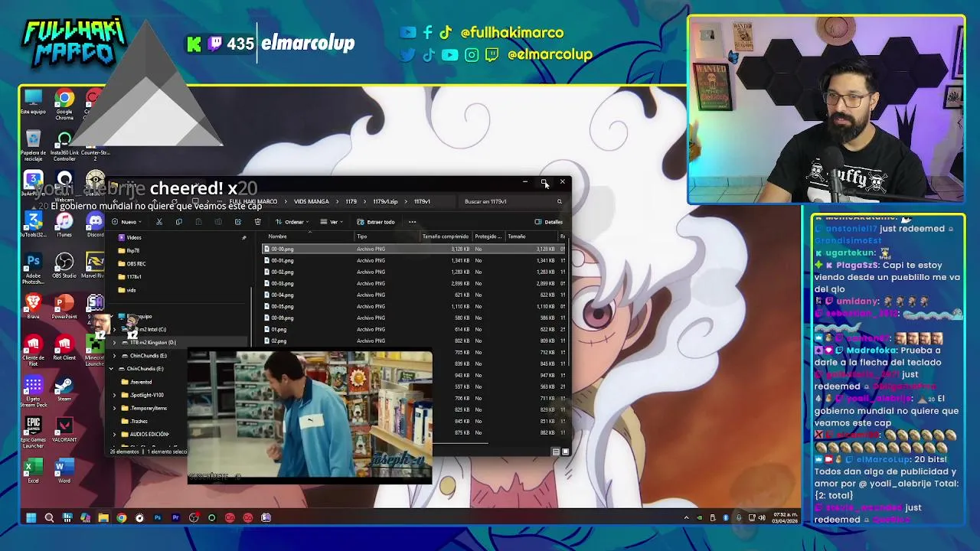Viewport: 980px width, 551px height.
Task: Toggle Detalles pane in Explorer
Action: pyautogui.click(x=549, y=222)
